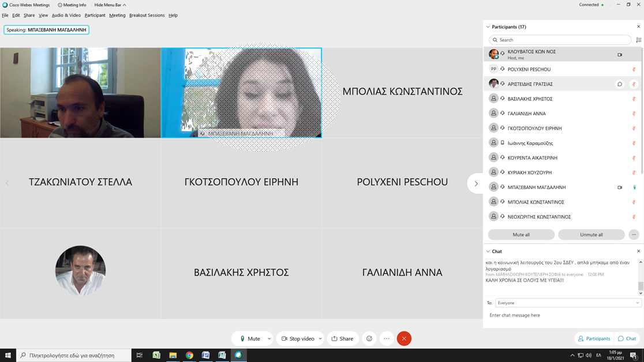This screenshot has height=362, width=644.
Task: Open the Breakout Sessions menu
Action: point(147,15)
